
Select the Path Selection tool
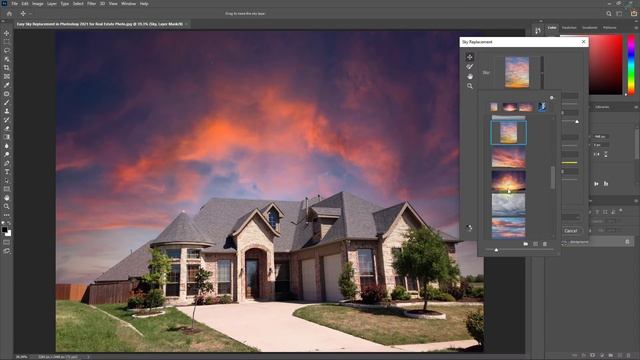pos(7,180)
